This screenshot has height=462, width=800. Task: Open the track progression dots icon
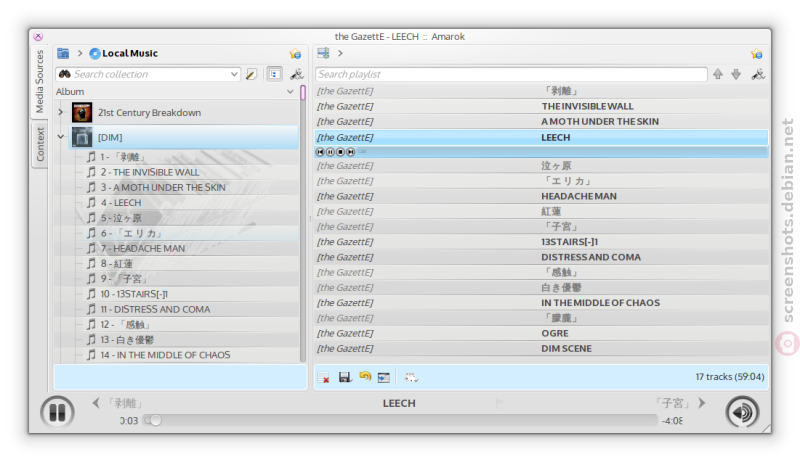(411, 377)
